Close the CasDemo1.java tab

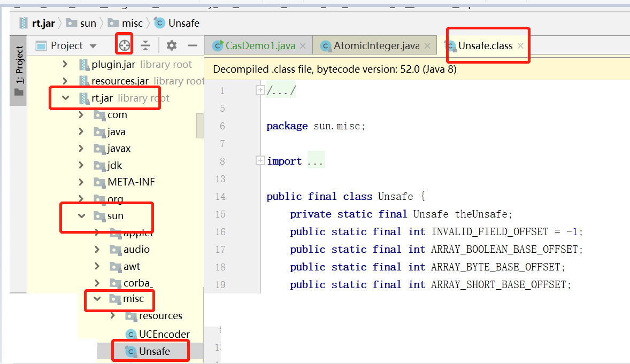(303, 46)
